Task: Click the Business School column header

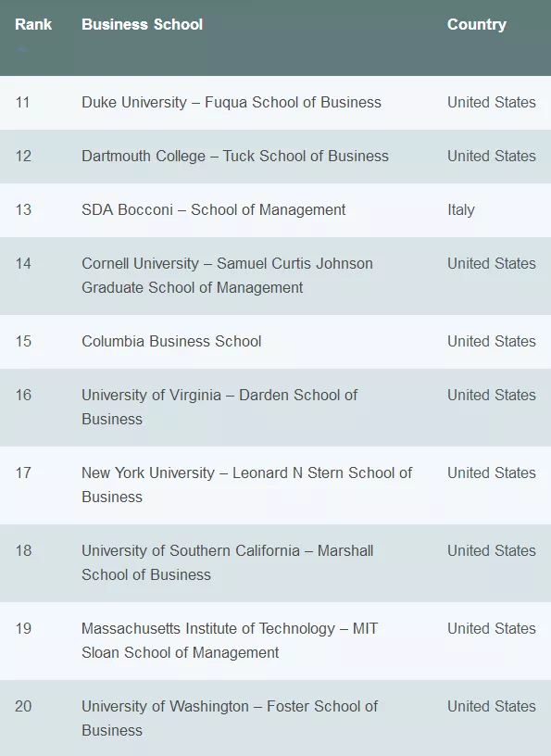Action: tap(143, 24)
